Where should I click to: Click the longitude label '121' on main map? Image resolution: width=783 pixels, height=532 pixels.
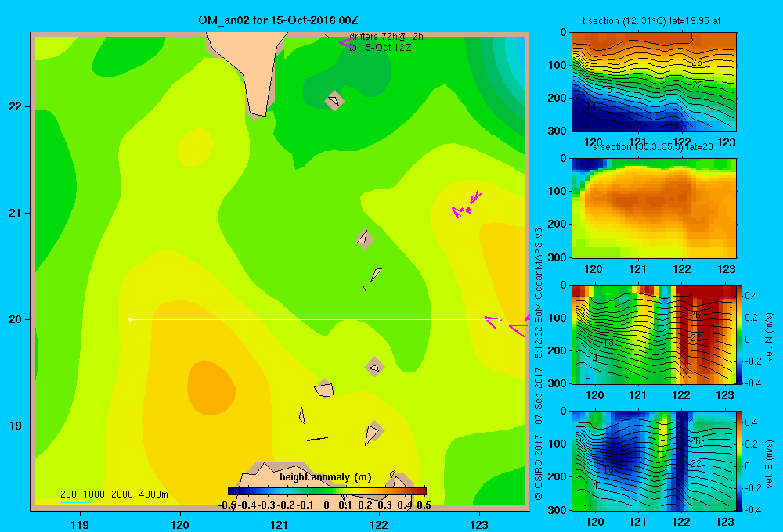click(280, 524)
